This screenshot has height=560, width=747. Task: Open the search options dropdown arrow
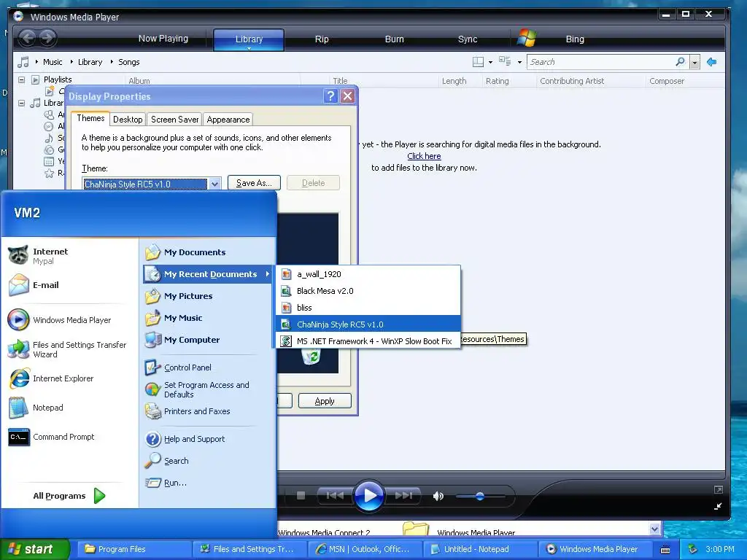(694, 63)
